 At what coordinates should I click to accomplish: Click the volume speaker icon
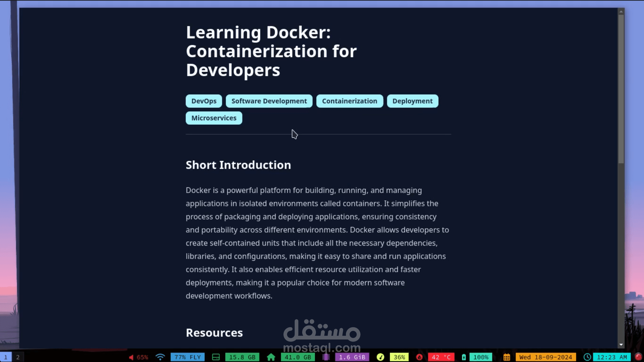(x=131, y=357)
